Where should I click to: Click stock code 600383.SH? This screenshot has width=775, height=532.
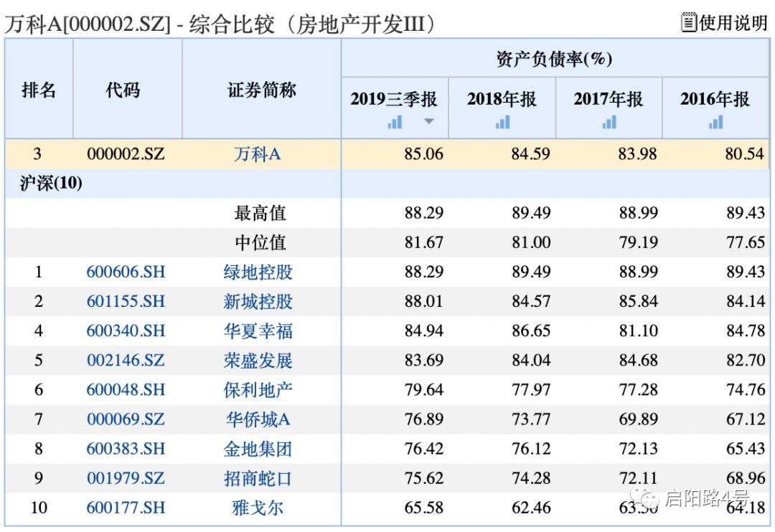pyautogui.click(x=126, y=449)
